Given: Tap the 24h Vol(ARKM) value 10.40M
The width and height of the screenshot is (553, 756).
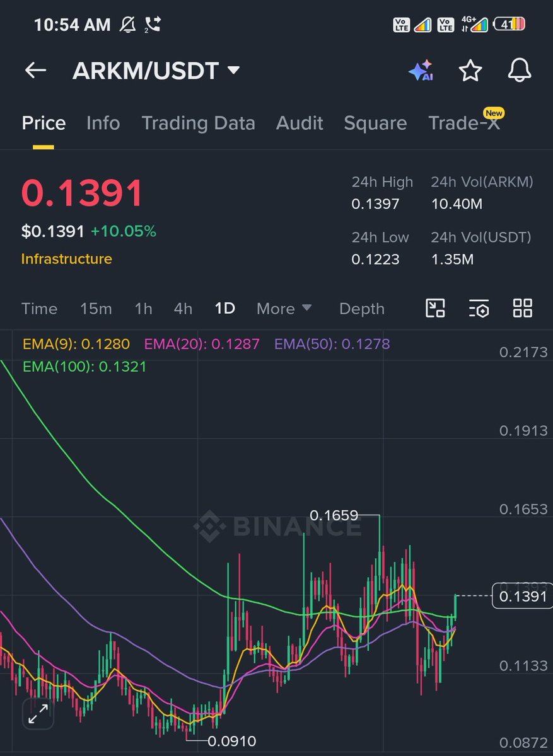Looking at the screenshot, I should [457, 204].
